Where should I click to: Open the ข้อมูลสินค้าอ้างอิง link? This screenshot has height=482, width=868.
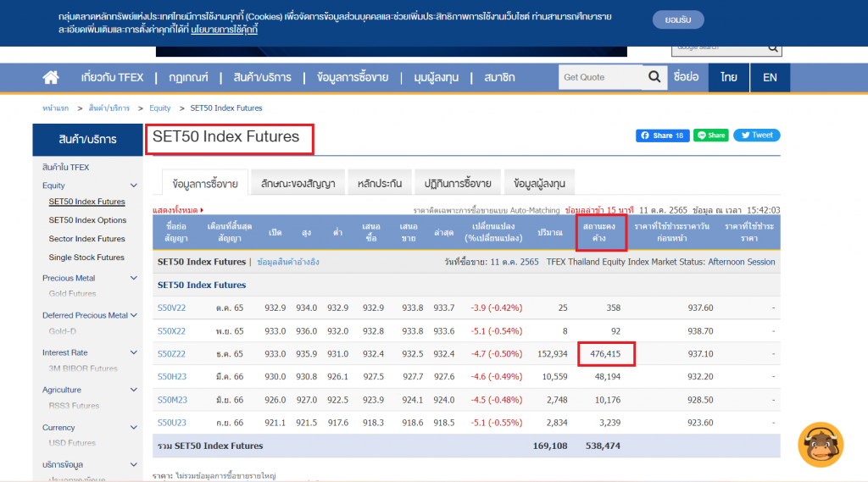[x=288, y=262]
